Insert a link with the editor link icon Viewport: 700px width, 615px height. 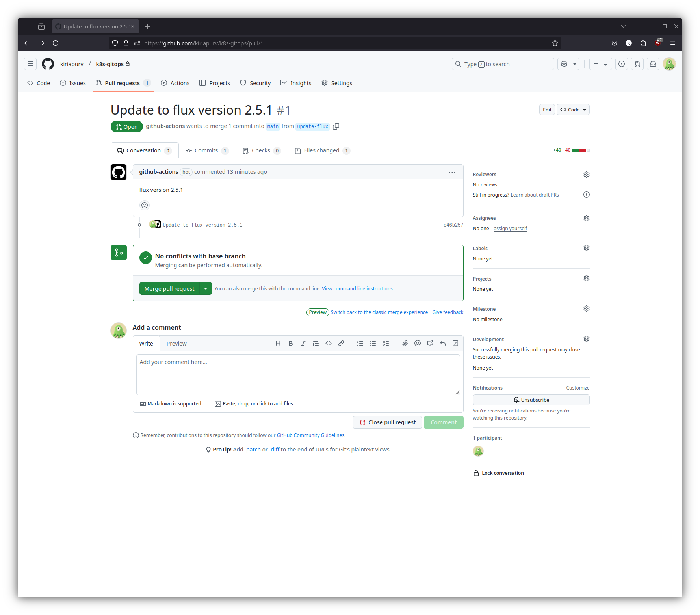[x=341, y=343]
